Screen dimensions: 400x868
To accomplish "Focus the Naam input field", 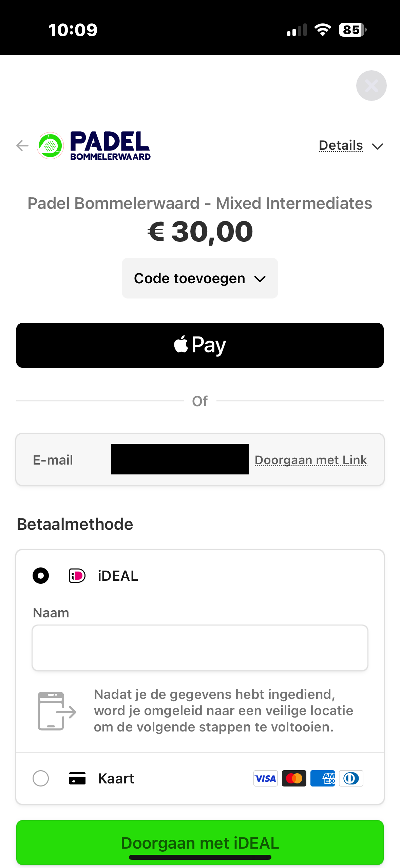I will coord(200,648).
